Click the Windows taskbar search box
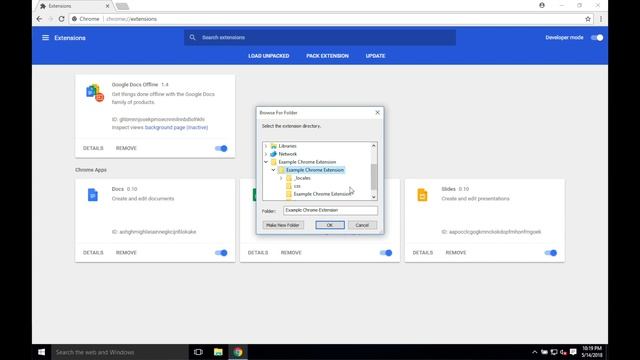This screenshot has height=360, width=640. (x=120, y=352)
